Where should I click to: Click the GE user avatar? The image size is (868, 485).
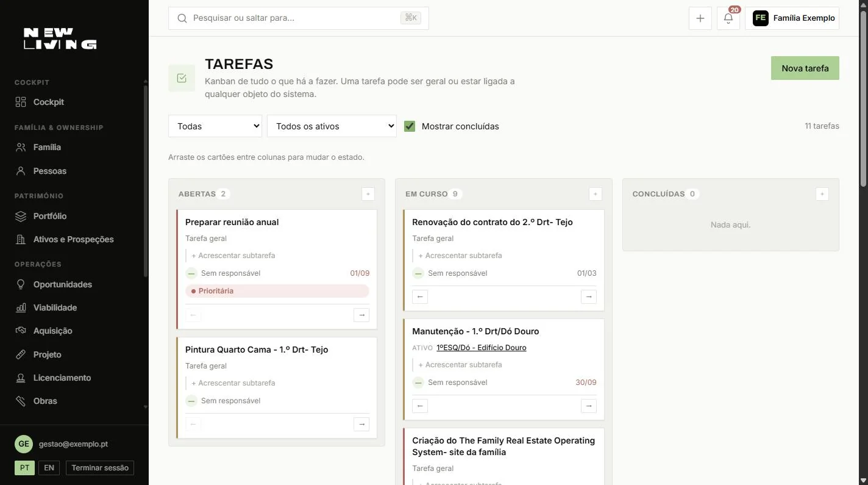pyautogui.click(x=24, y=444)
